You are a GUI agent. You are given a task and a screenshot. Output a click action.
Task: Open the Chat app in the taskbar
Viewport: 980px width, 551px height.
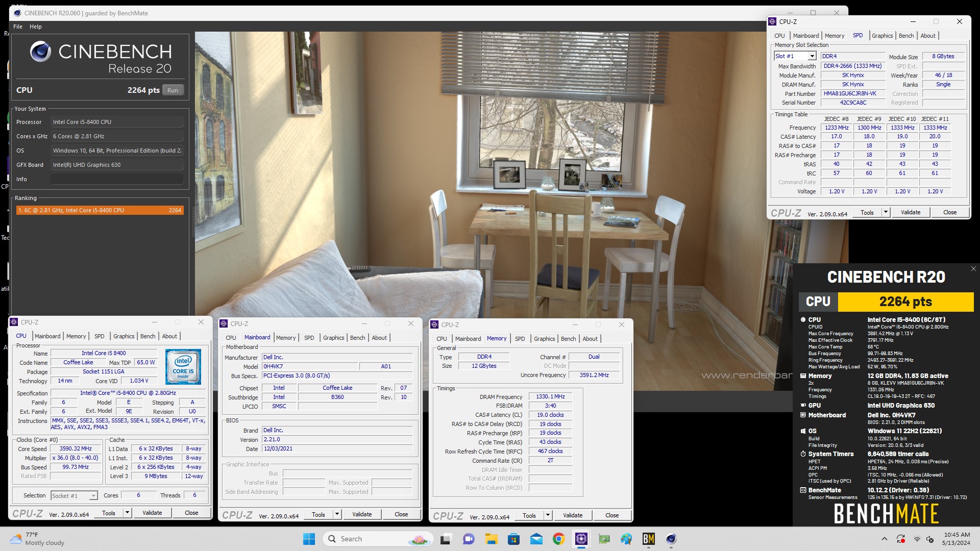468,539
